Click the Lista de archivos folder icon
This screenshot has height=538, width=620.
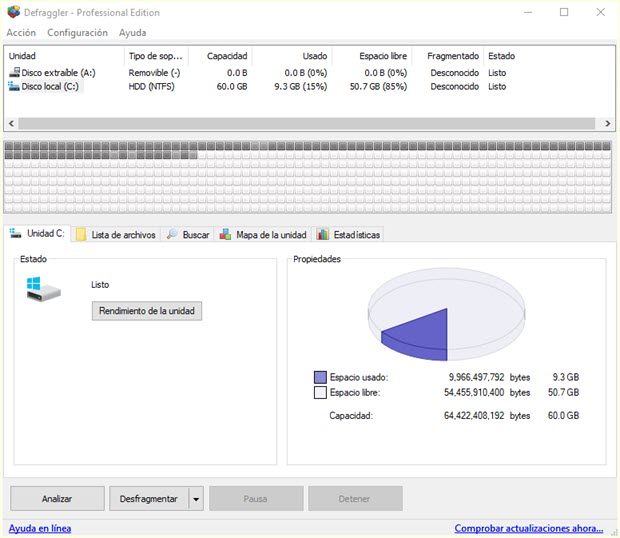point(81,234)
